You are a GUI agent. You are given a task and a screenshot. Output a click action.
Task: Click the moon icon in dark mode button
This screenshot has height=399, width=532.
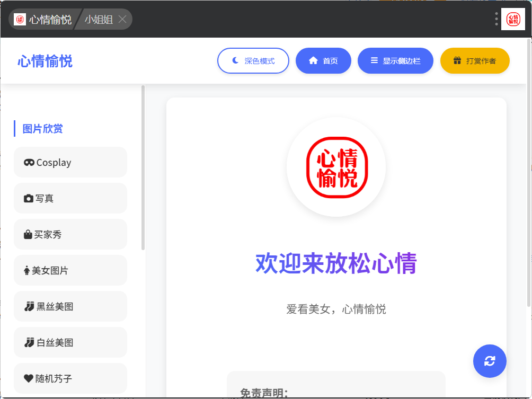click(x=235, y=60)
